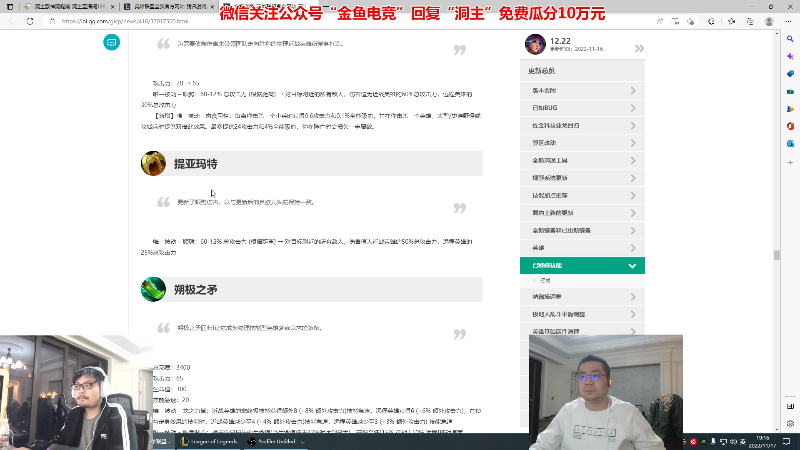Click the 12.22 version title
This screenshot has height=450, width=800.
pyautogui.click(x=560, y=41)
